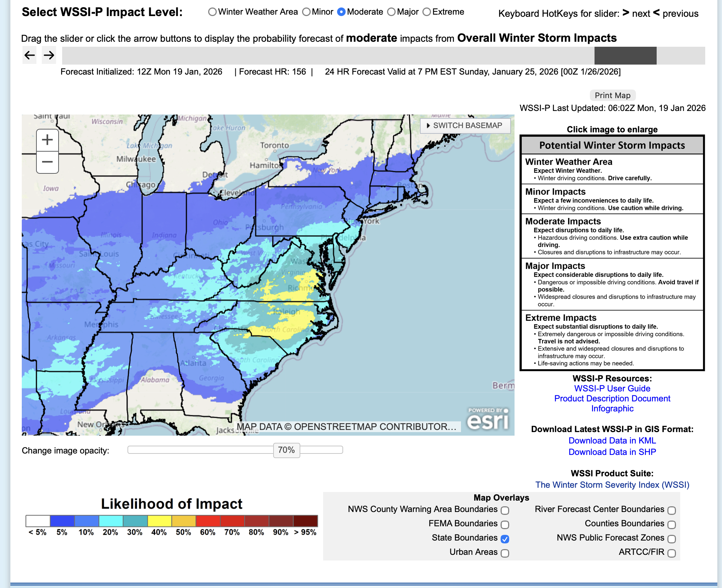
Task: Click the 70% image opacity slider handle
Action: click(x=286, y=450)
